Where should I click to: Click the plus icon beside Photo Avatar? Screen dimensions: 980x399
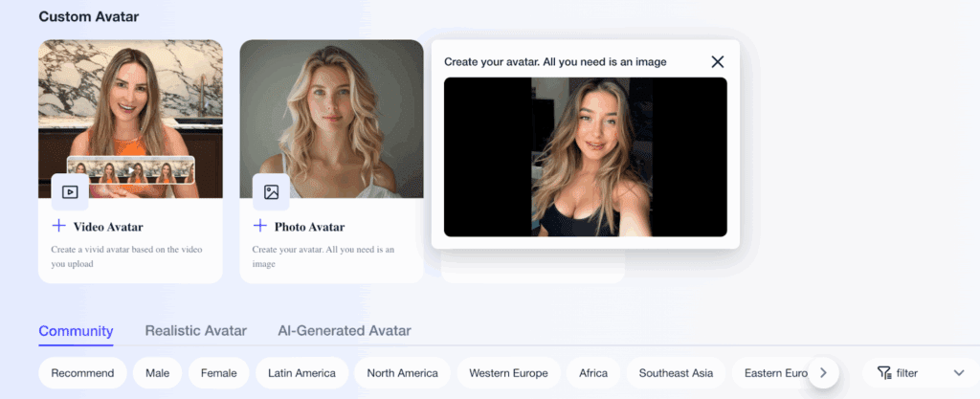(x=259, y=226)
